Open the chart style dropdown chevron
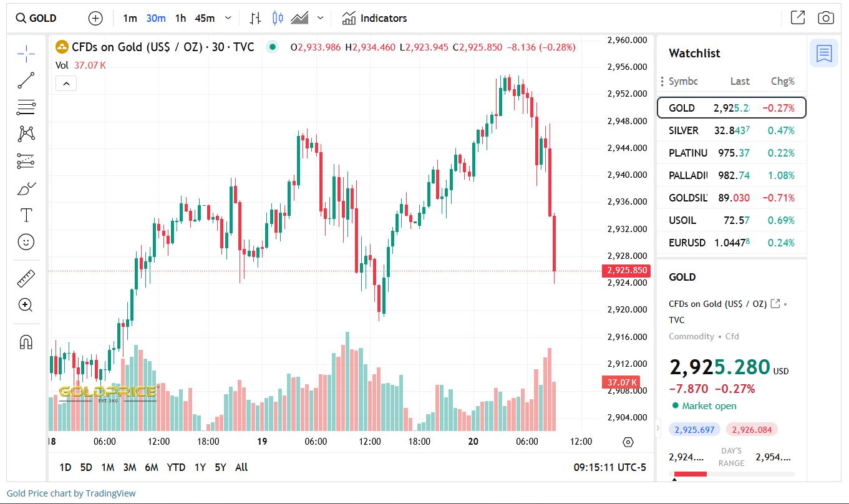The height and width of the screenshot is (504, 849). pyautogui.click(x=321, y=18)
